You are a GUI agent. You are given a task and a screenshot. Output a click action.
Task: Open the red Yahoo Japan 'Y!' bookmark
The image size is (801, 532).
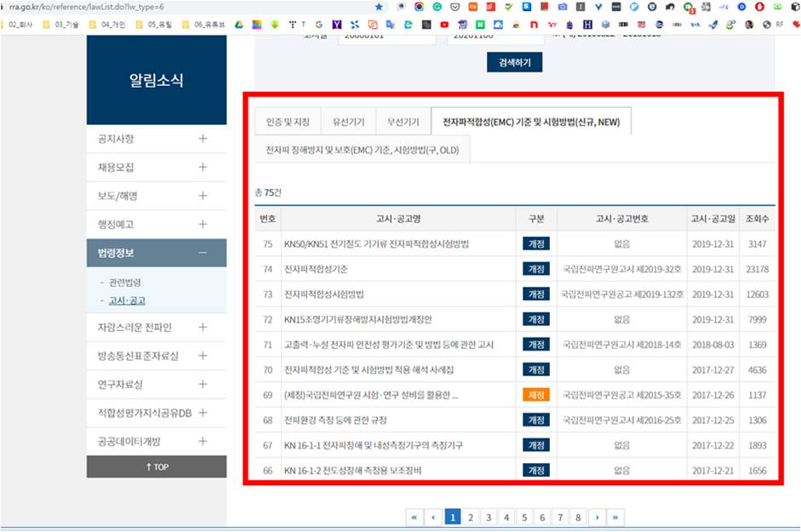[552, 25]
